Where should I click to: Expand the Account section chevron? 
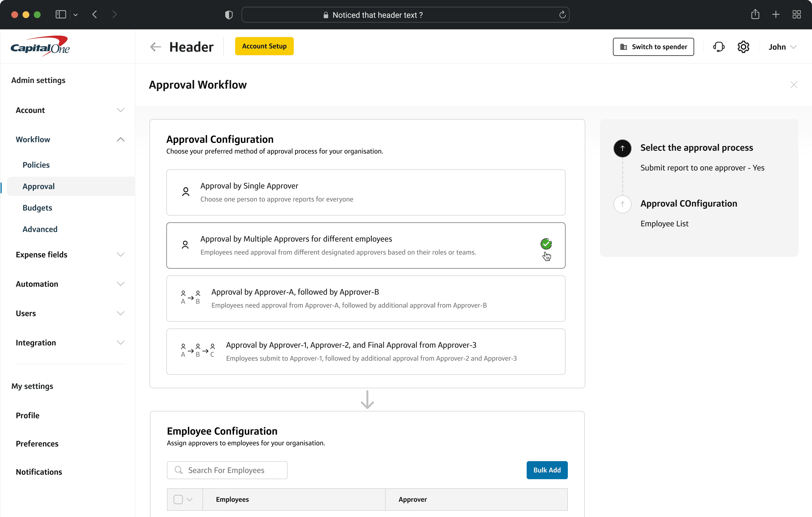click(120, 110)
